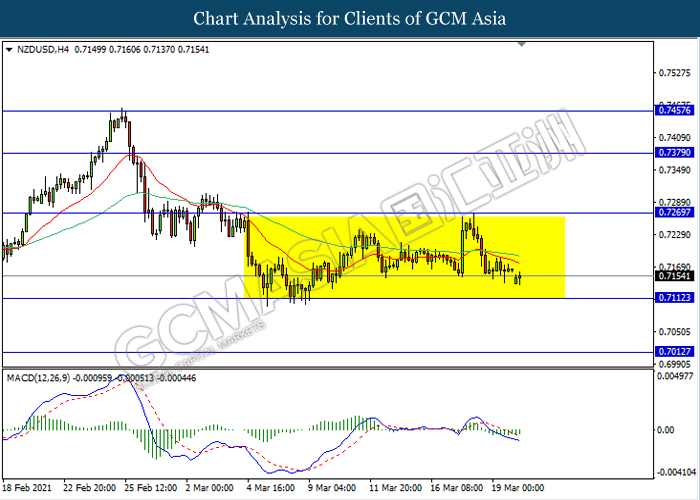Click the 9 Mar 04:00 time label
Viewport: 700px width, 500px height.
pyautogui.click(x=332, y=488)
